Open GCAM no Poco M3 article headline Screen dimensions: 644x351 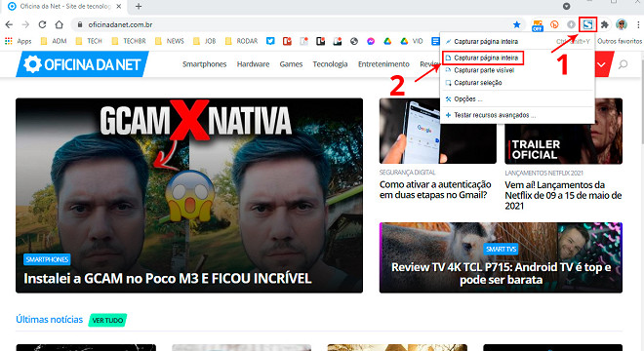click(168, 278)
